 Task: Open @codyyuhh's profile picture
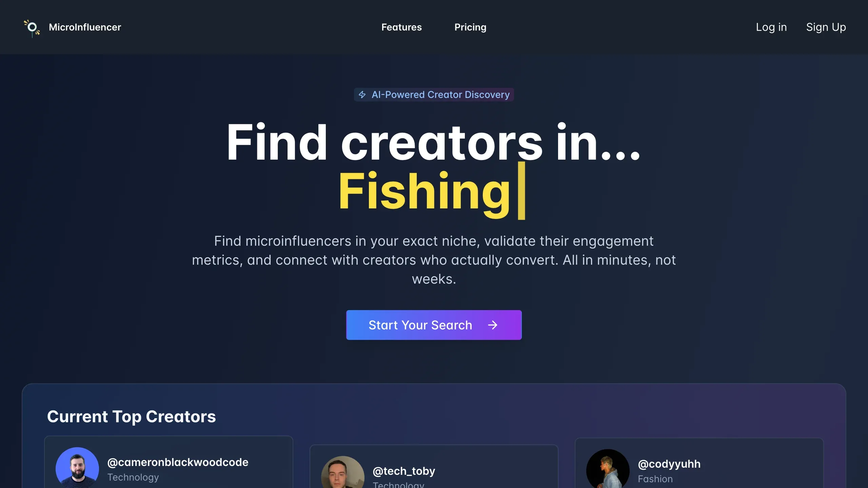[x=608, y=469]
